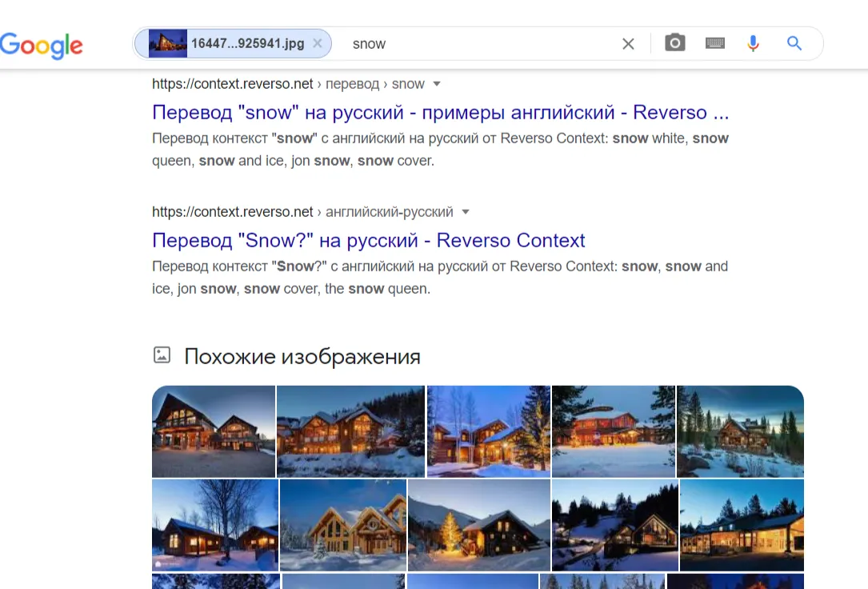Screen dimensions: 868x589
Task: Start voice search with the microphone
Action: 753,43
